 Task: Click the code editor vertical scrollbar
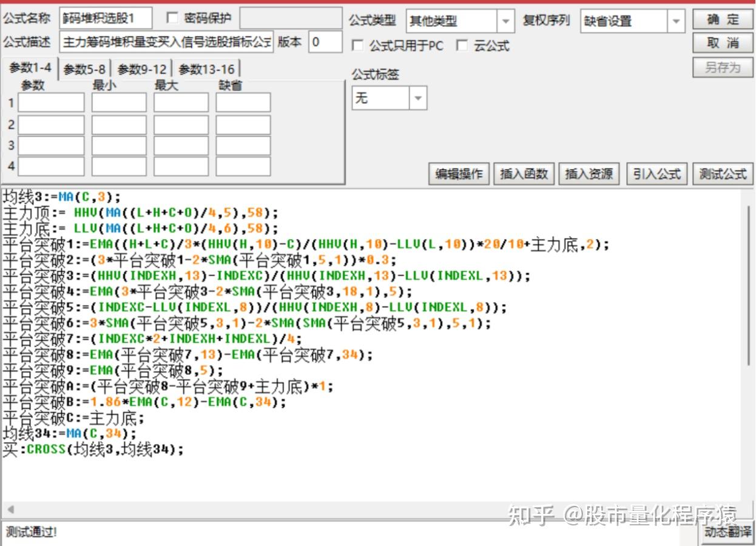tap(748, 285)
